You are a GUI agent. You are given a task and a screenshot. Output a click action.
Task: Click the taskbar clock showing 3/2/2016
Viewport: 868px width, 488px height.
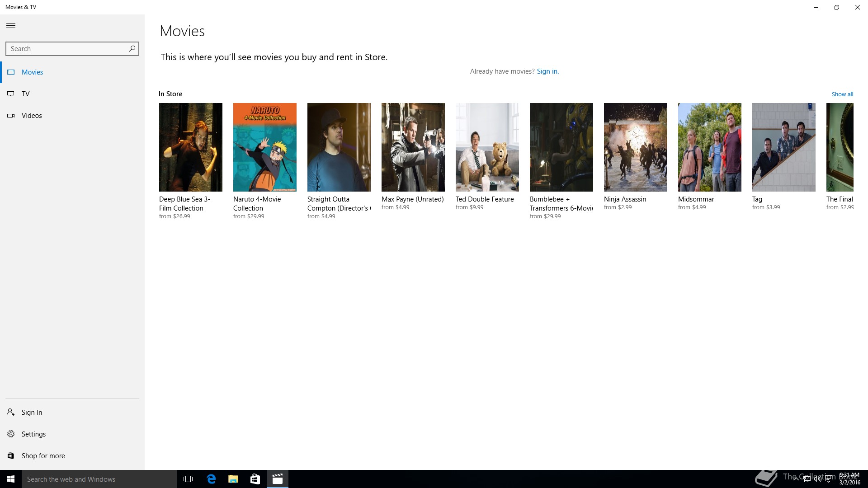coord(849,479)
